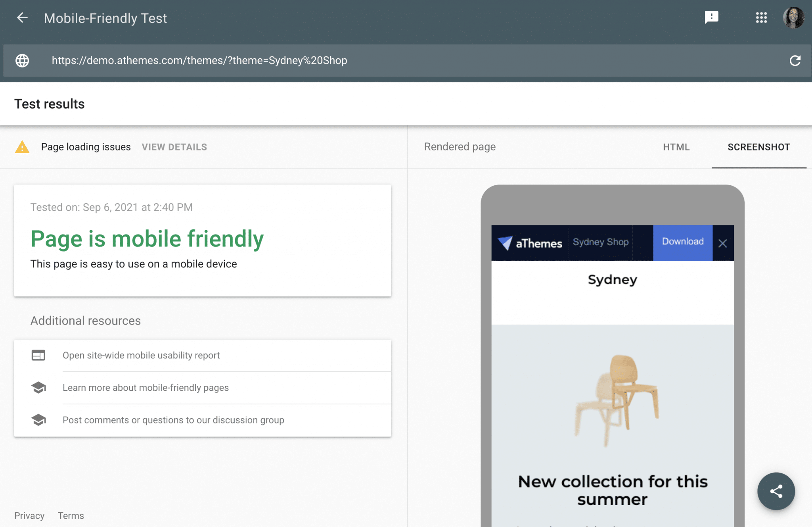Click the rendered phone screenshot preview
The height and width of the screenshot is (527, 812).
612,357
